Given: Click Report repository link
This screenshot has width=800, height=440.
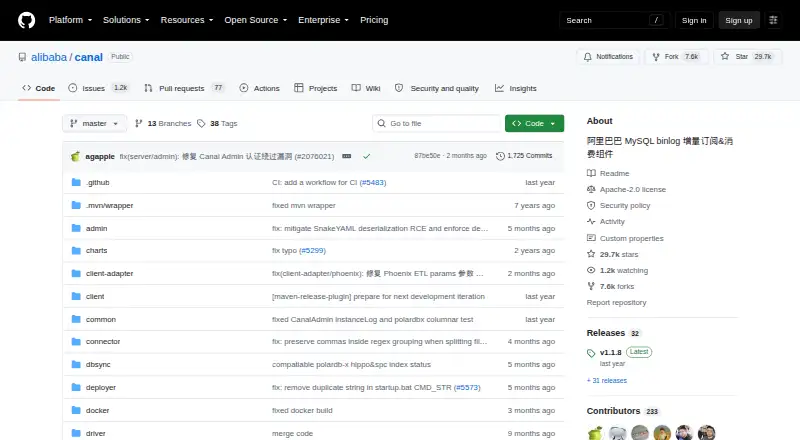Looking at the screenshot, I should pos(616,303).
